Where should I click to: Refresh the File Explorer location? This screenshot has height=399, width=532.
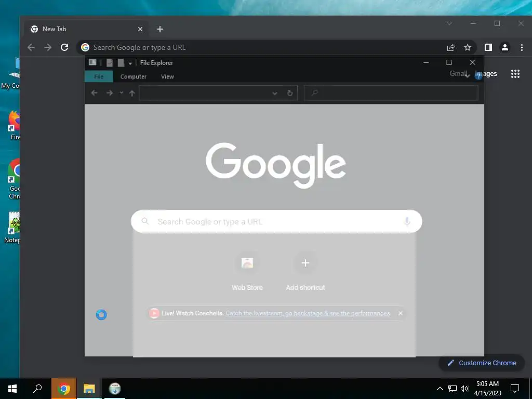(x=290, y=93)
